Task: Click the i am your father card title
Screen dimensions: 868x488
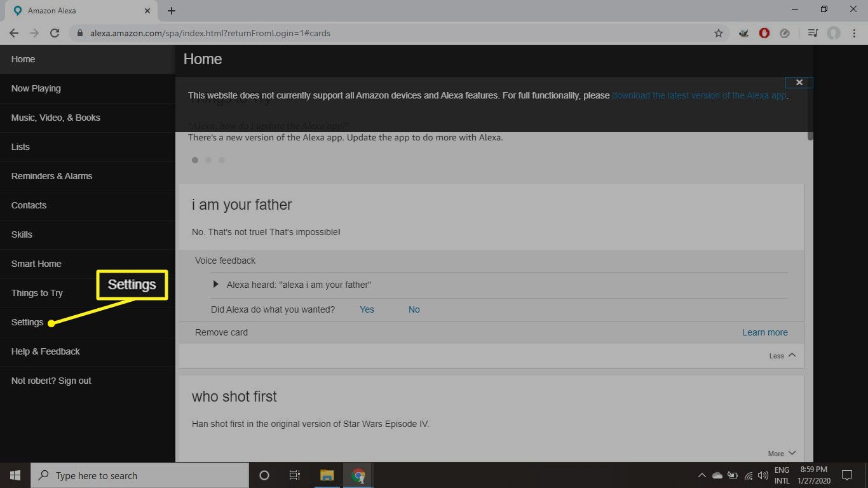Action: (242, 205)
